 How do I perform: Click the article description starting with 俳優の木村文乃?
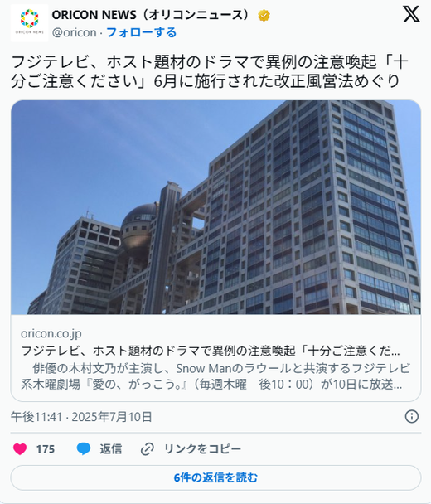(215, 376)
